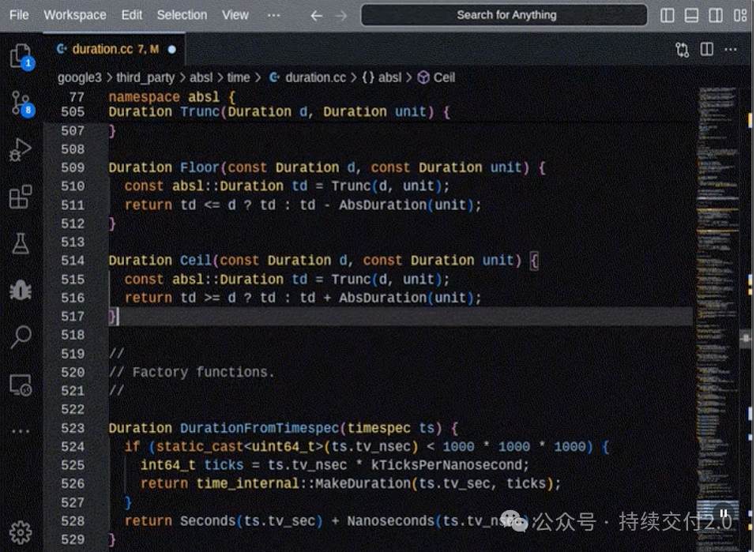
Task: Click the first absl folder breadcrumb
Action: [x=201, y=77]
